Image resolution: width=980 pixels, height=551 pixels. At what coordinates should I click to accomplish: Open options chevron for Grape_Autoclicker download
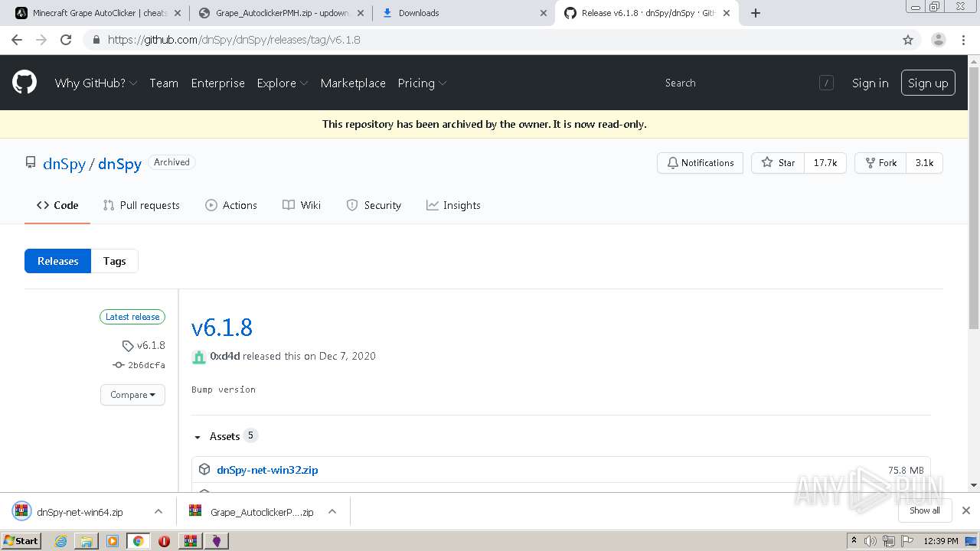[332, 511]
